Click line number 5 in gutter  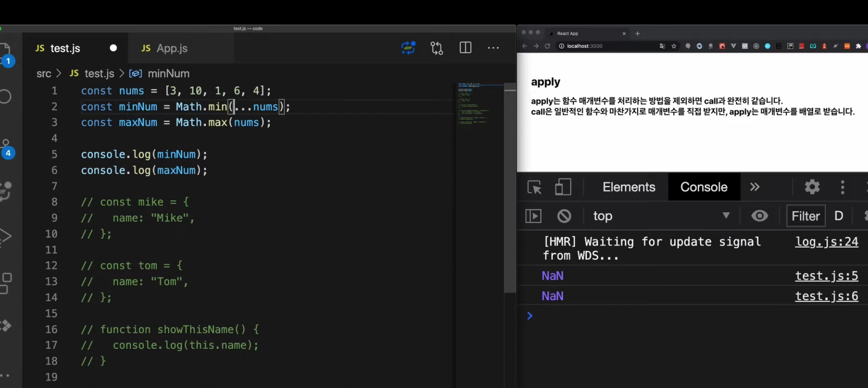pos(54,154)
